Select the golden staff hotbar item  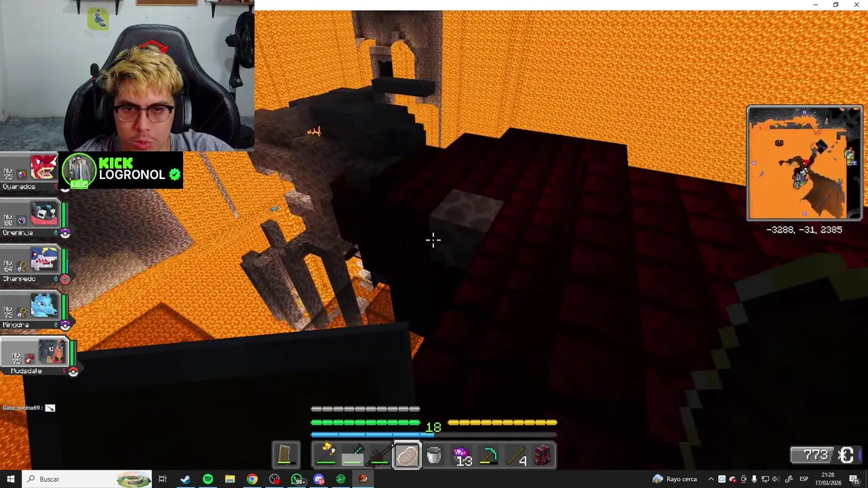(326, 455)
